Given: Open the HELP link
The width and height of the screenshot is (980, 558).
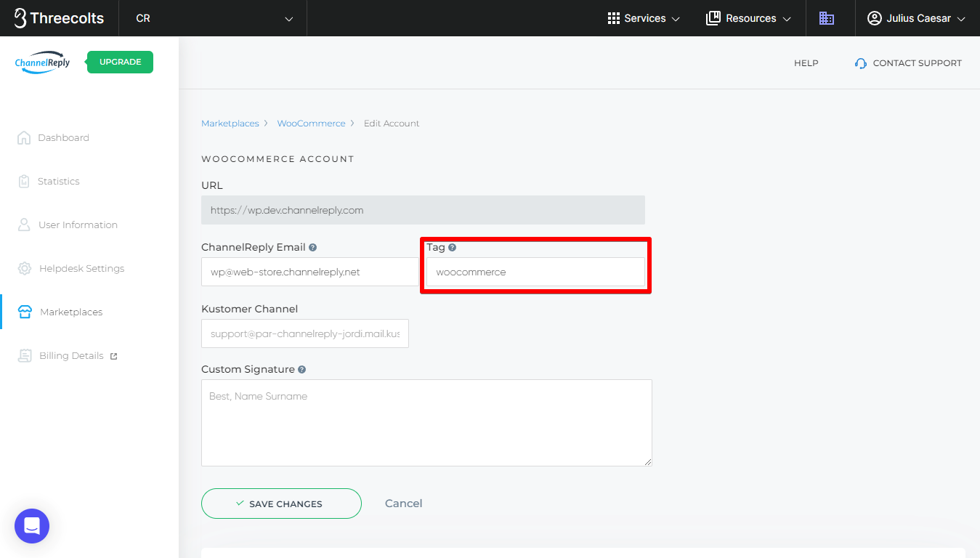Looking at the screenshot, I should (806, 63).
